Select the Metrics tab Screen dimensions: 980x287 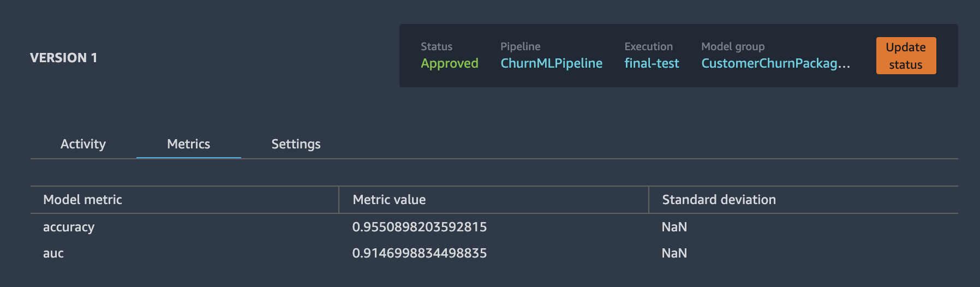(x=188, y=144)
